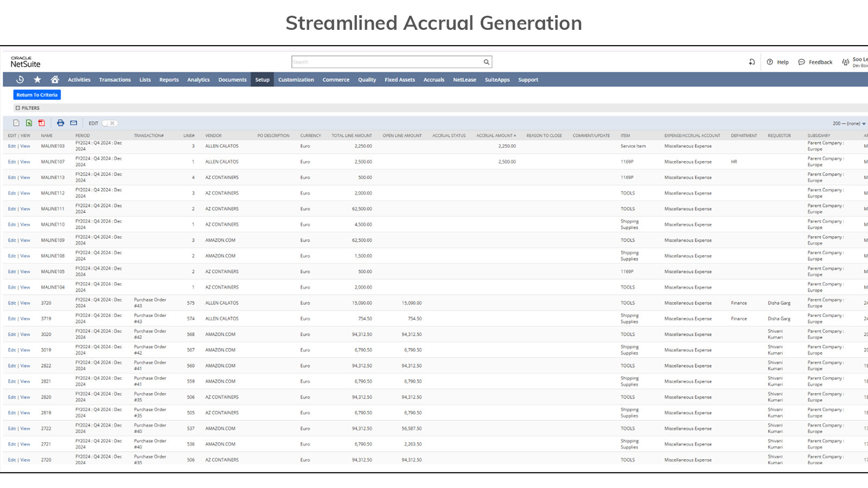Click the Feedback speech bubble icon
Viewport: 868px width, 488px height.
tap(802, 62)
